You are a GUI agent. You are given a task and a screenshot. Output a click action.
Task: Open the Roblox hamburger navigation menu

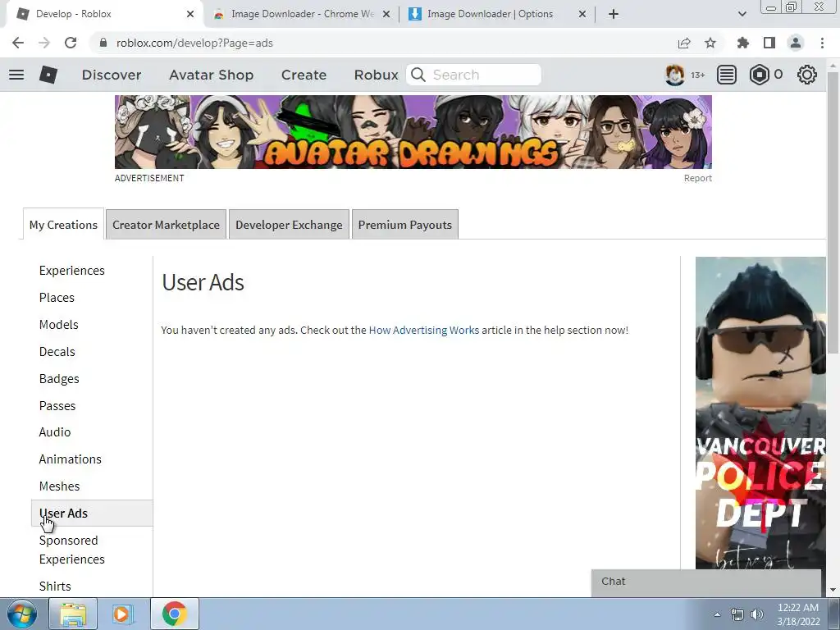click(16, 75)
